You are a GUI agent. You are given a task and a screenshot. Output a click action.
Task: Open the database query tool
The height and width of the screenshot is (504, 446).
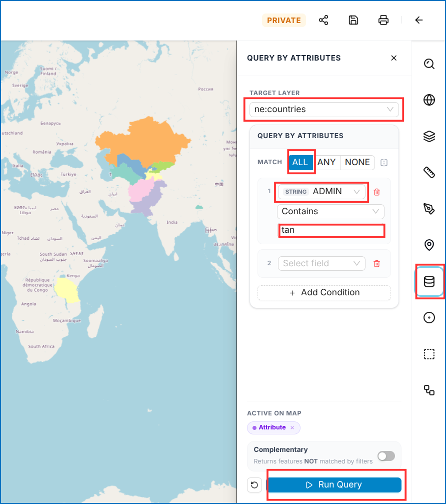pos(429,282)
